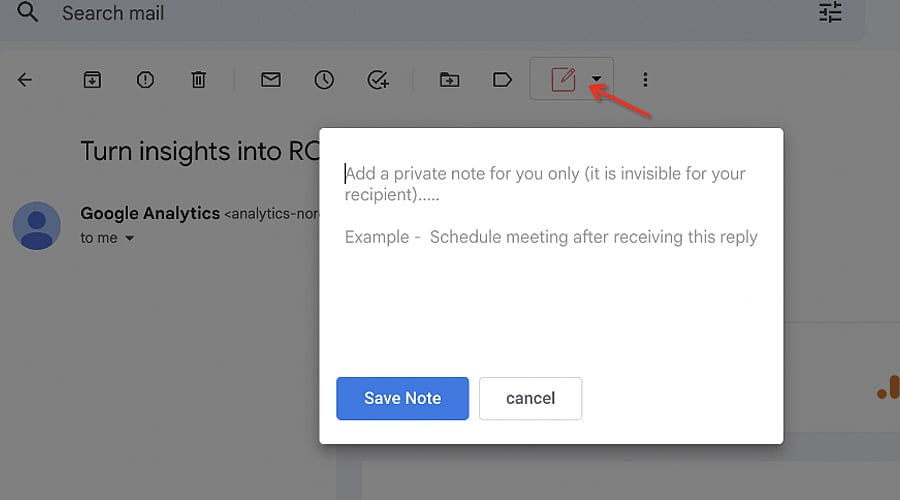Open search filter options icon
The image size is (900, 500).
click(830, 12)
